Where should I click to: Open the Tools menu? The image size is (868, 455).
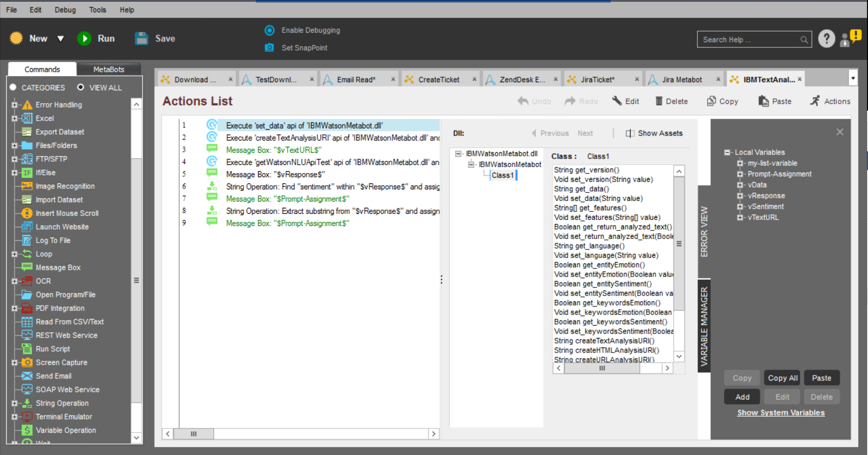[x=97, y=10]
